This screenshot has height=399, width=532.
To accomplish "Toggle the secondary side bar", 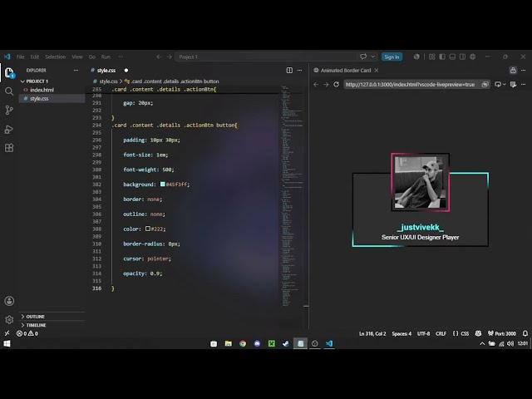I will tap(462, 57).
